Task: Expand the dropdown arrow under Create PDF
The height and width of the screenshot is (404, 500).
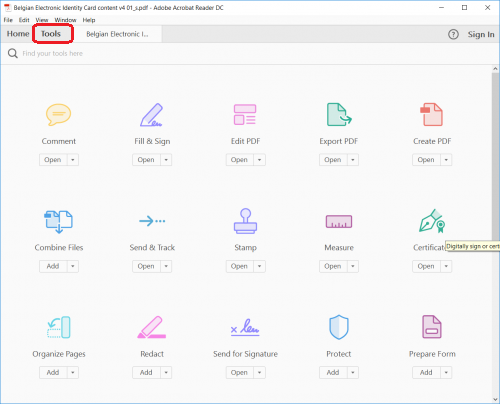Action: pos(446,160)
